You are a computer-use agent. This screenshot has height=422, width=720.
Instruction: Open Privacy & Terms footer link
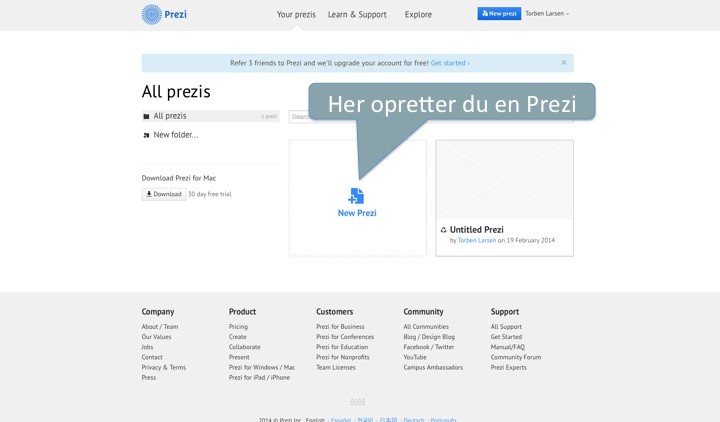click(163, 367)
